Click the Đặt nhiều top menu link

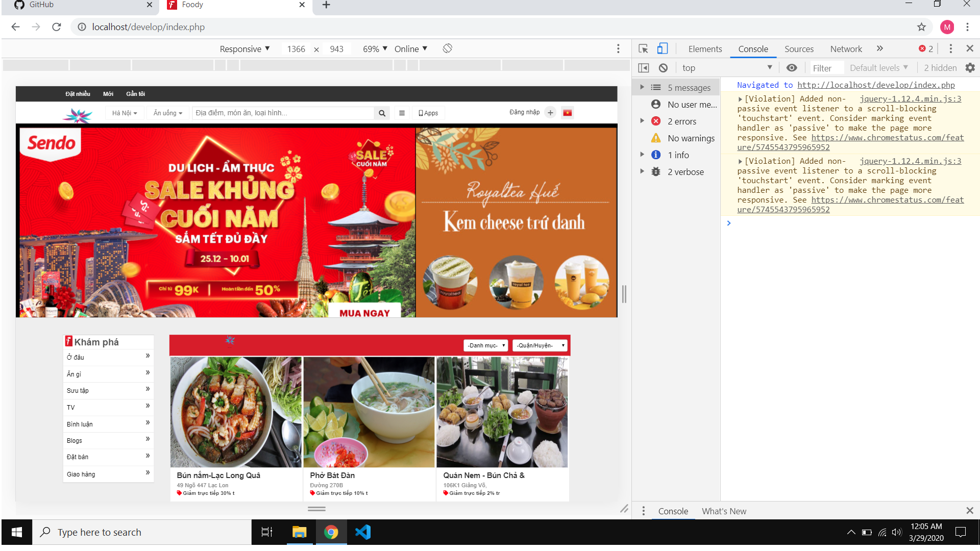click(x=78, y=94)
